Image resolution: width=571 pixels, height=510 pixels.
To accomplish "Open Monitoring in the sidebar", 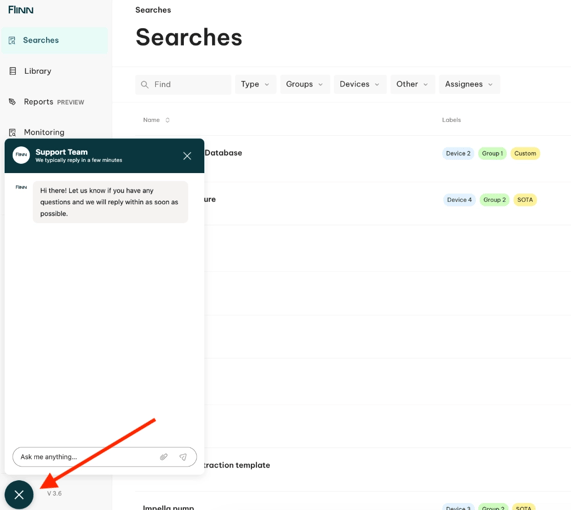I will pyautogui.click(x=44, y=132).
